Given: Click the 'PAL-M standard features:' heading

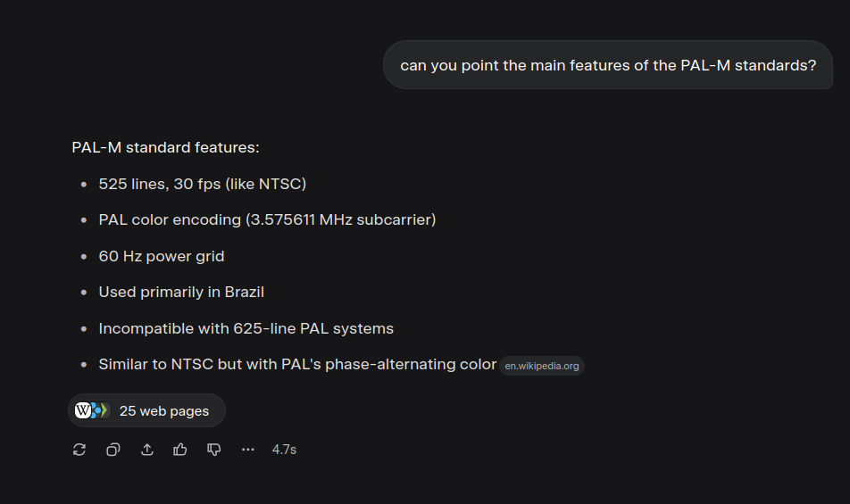Looking at the screenshot, I should [x=165, y=147].
